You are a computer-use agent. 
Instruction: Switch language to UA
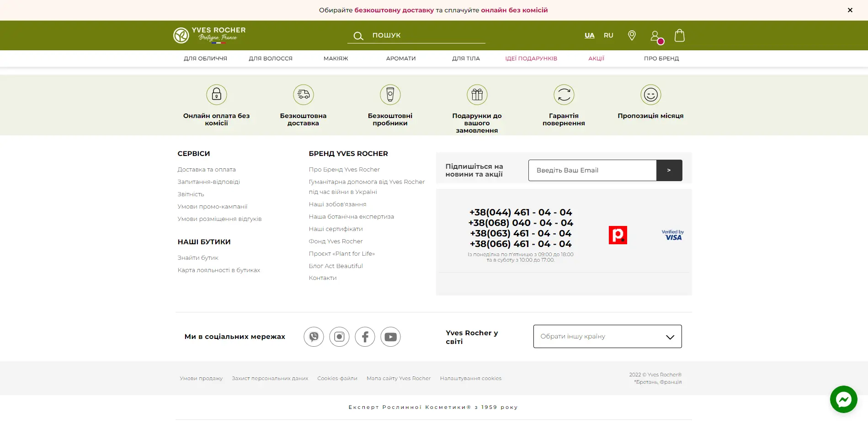(x=590, y=35)
